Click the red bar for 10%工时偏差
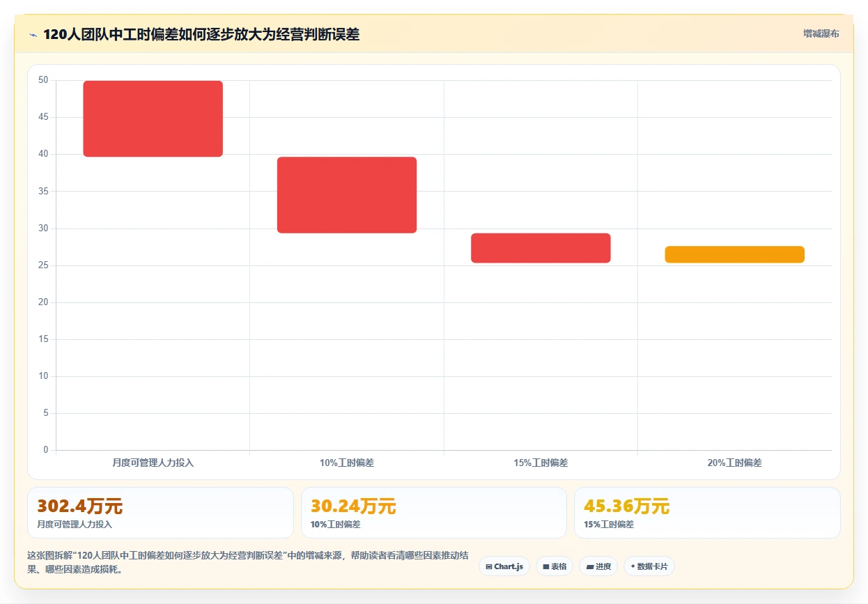868x604 pixels. (x=347, y=195)
